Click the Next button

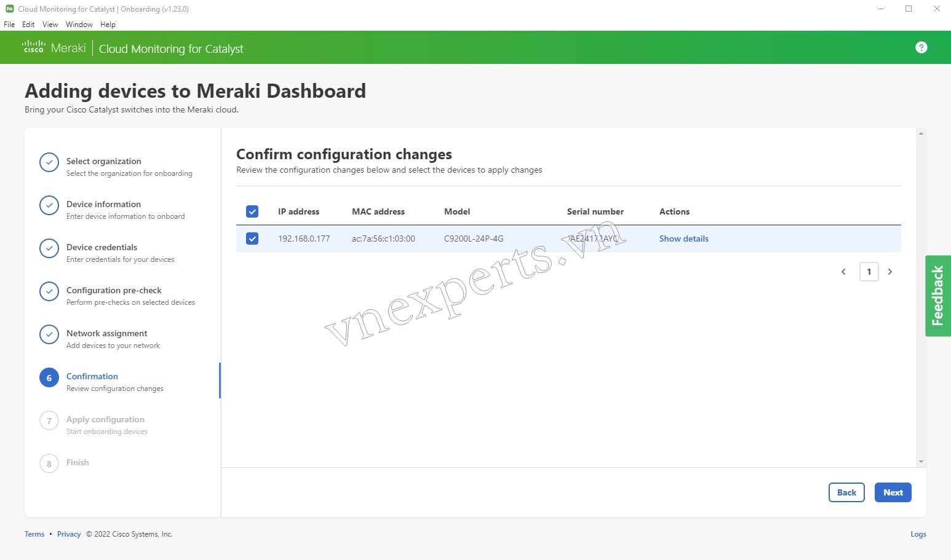(893, 492)
